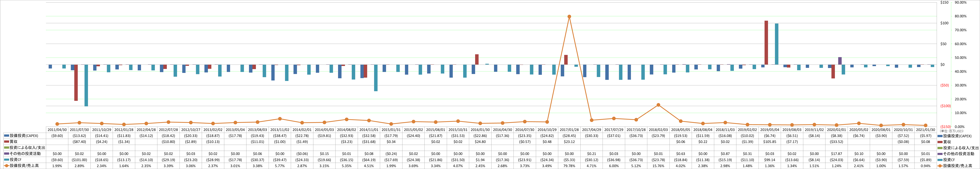Click the tall red 買収 bar for 2019/05/04
The image size is (980, 169).
pos(766,43)
